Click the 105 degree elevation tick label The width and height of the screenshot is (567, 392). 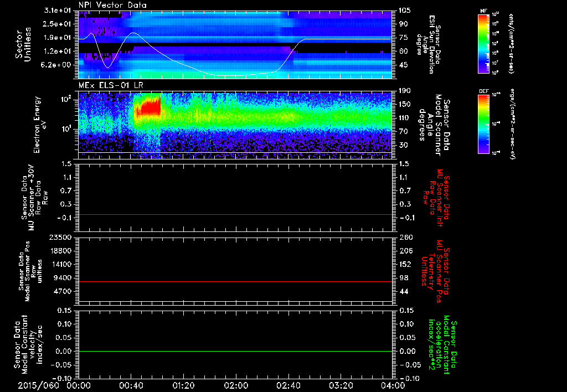[x=404, y=11]
